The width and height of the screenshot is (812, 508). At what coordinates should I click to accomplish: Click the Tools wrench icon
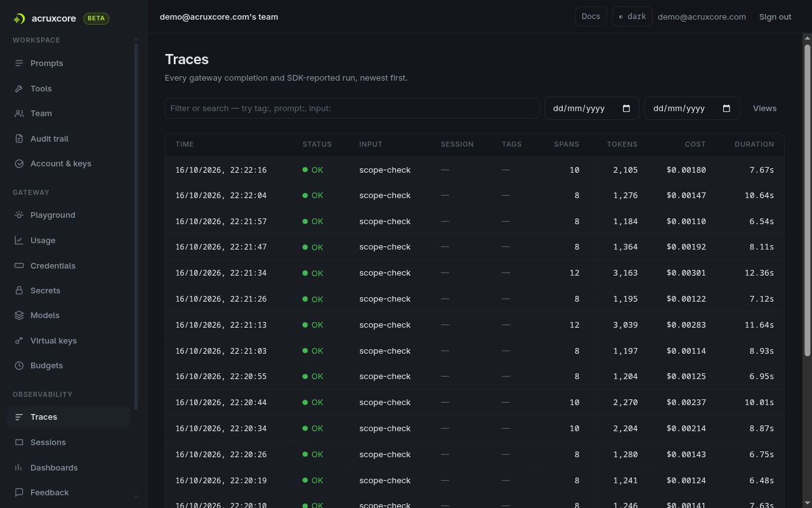click(19, 89)
